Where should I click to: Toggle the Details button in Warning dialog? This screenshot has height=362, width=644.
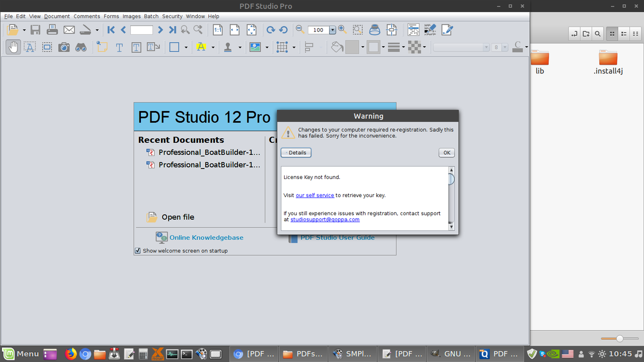click(296, 152)
